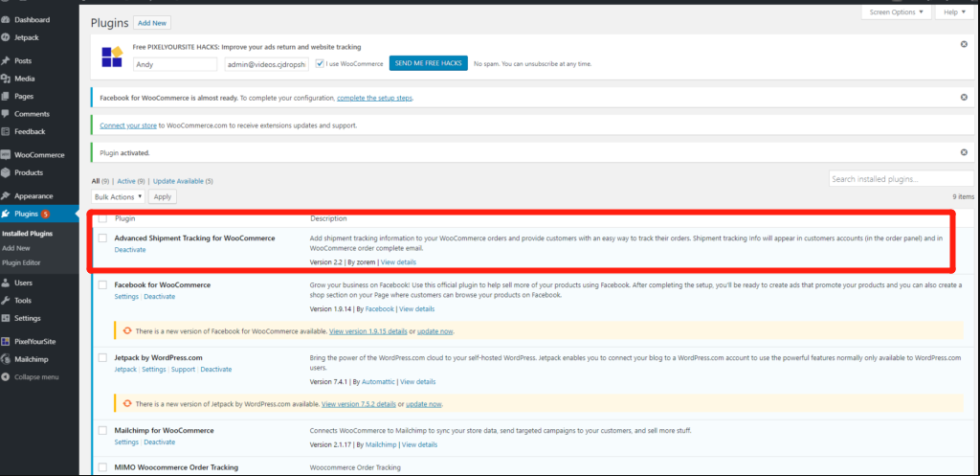Click the Media sidebar icon
Screen dimensions: 980x476
(x=6, y=79)
